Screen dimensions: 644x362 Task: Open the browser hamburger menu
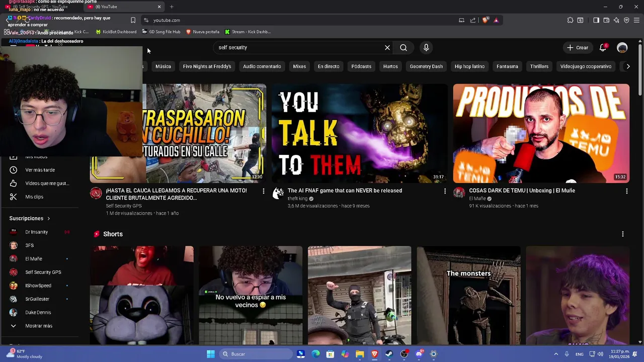[636, 20]
